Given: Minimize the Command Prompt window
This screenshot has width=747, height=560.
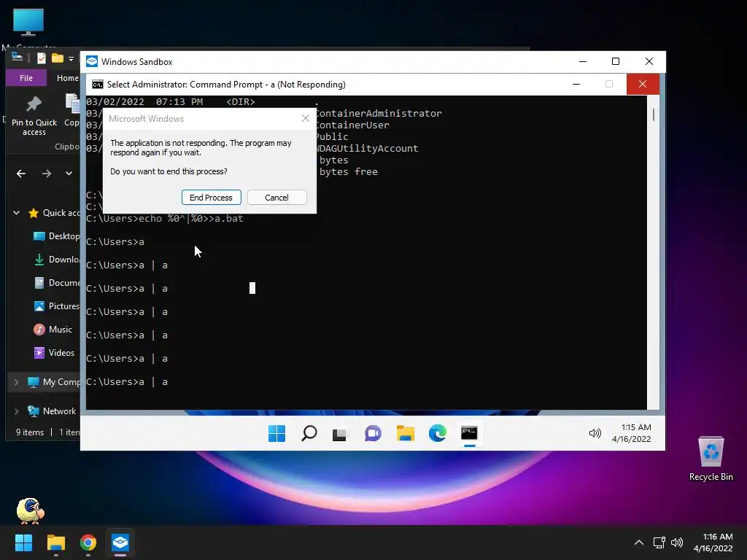Looking at the screenshot, I should 576,85.
